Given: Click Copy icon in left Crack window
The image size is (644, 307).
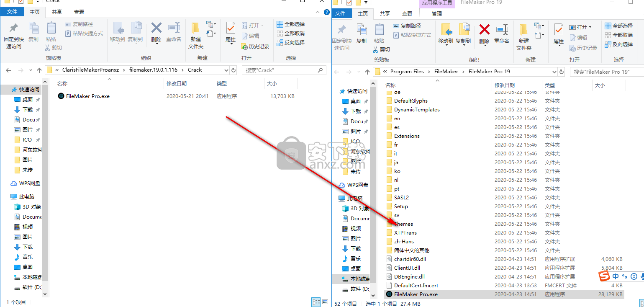Looking at the screenshot, I should click(x=33, y=32).
